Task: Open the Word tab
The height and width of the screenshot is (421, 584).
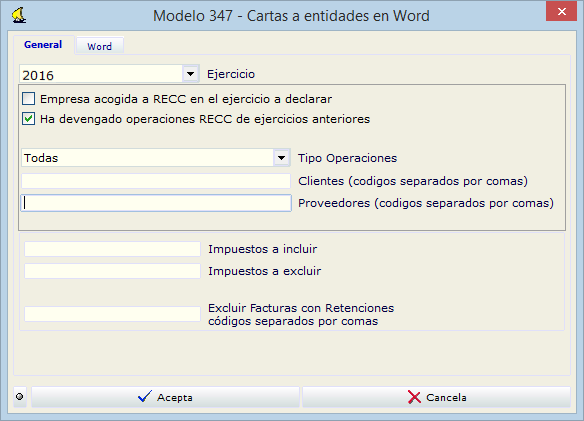Action: pyautogui.click(x=99, y=46)
